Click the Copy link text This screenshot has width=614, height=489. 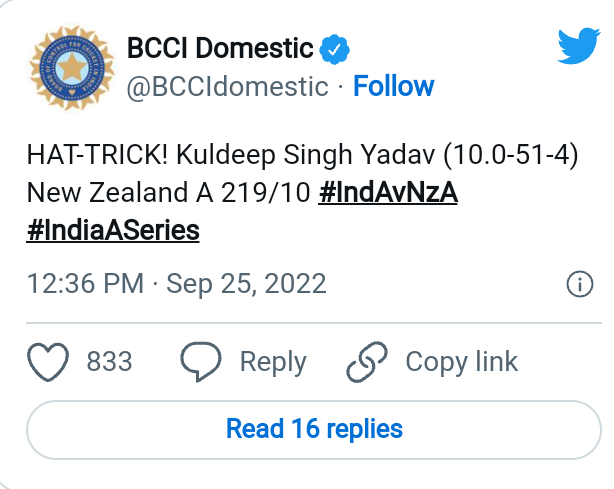click(x=461, y=361)
